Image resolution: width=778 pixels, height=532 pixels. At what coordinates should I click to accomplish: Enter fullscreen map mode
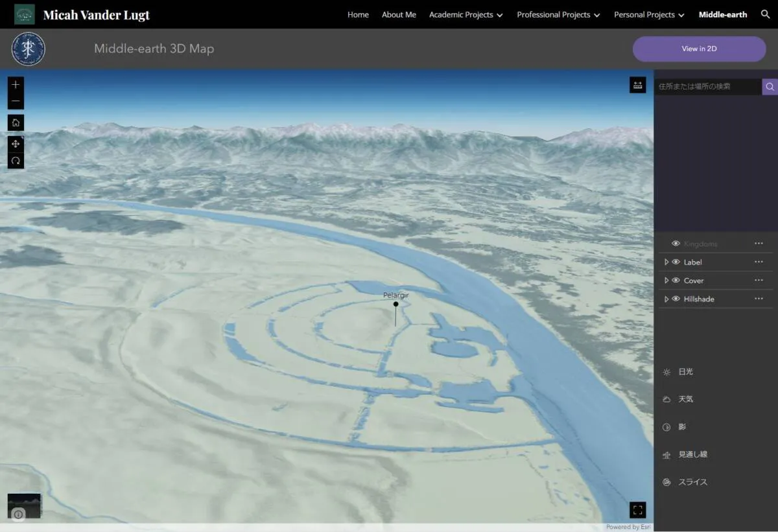(x=637, y=510)
